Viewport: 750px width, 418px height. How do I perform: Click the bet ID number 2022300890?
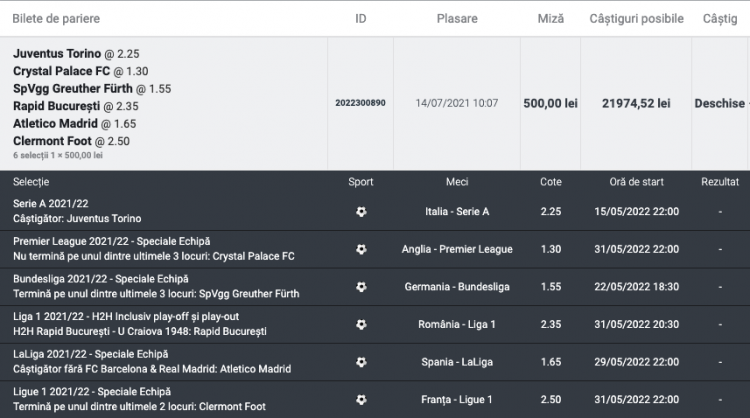pos(360,103)
